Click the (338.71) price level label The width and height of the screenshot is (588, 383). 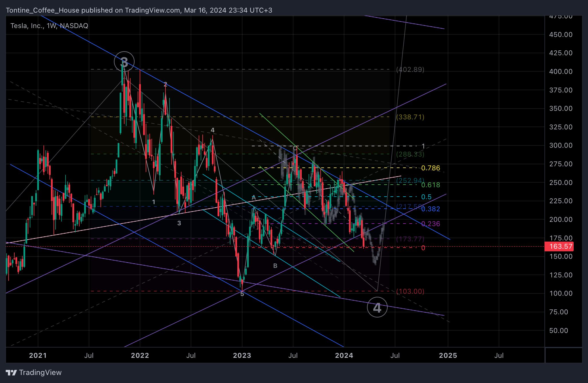(x=410, y=117)
